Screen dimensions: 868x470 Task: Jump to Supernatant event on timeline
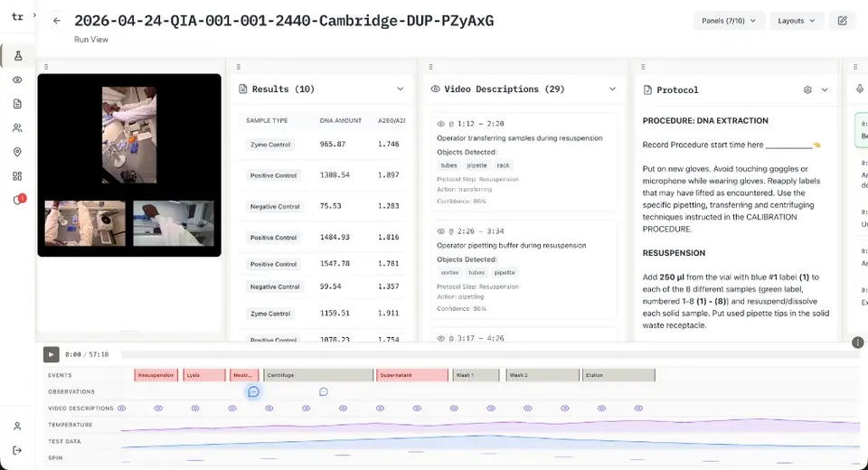click(412, 375)
